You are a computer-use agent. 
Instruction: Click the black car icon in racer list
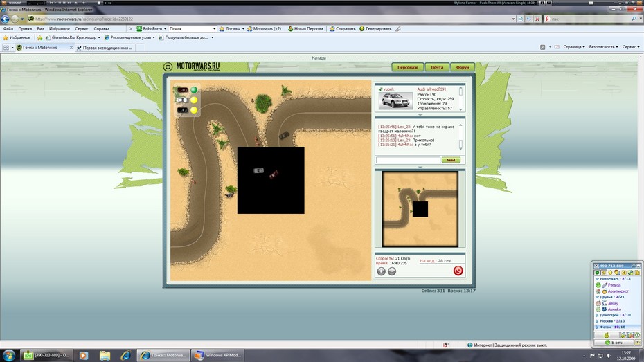coord(182,109)
